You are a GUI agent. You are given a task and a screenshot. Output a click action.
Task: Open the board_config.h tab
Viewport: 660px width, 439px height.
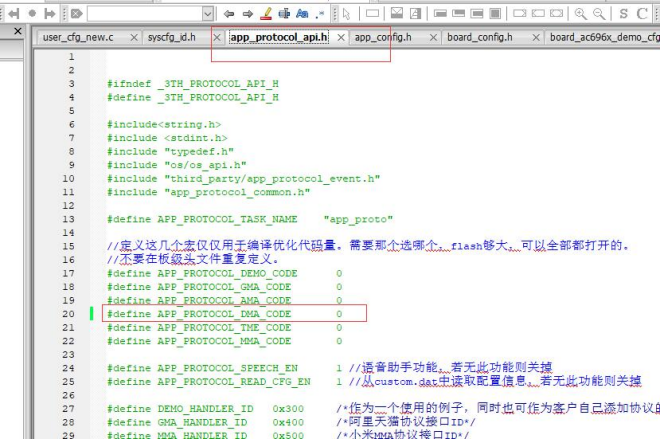tap(480, 37)
